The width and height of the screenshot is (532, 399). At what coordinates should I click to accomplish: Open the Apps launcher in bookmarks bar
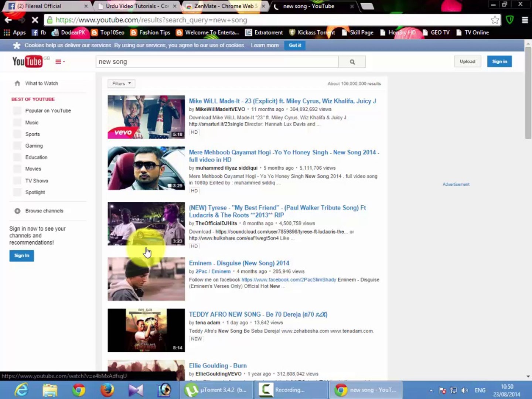tap(14, 33)
